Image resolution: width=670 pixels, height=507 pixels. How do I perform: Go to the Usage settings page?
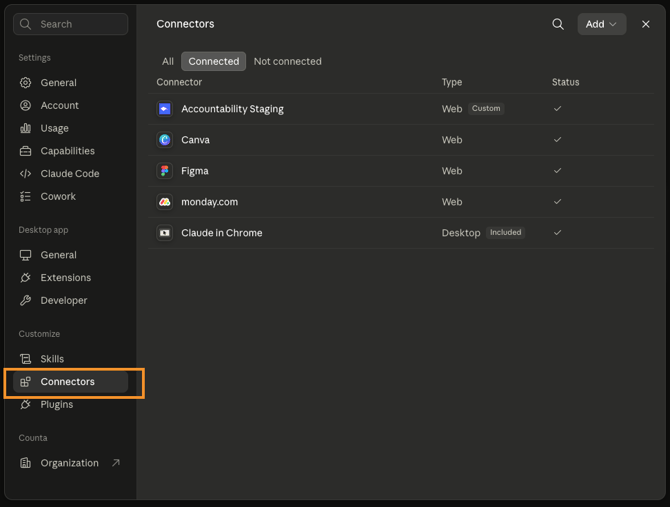(71, 128)
